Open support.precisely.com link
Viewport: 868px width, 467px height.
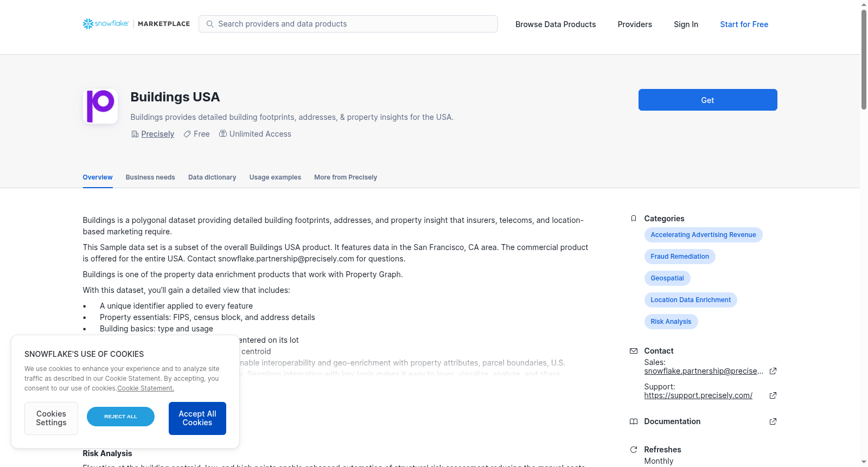[698, 395]
